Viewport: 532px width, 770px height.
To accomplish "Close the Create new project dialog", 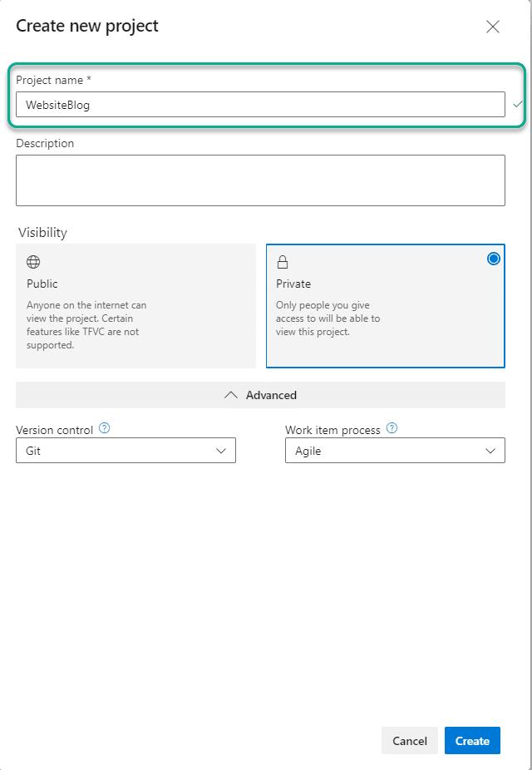I will (x=493, y=27).
